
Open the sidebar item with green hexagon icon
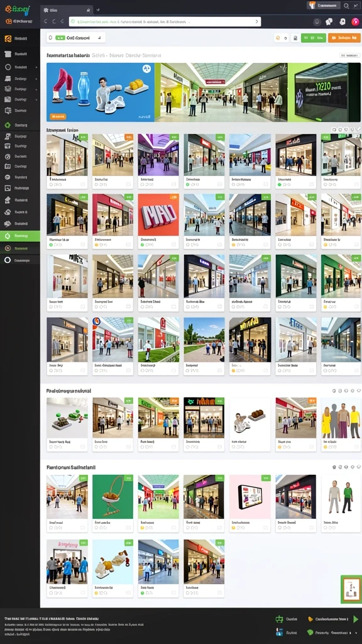point(19,125)
